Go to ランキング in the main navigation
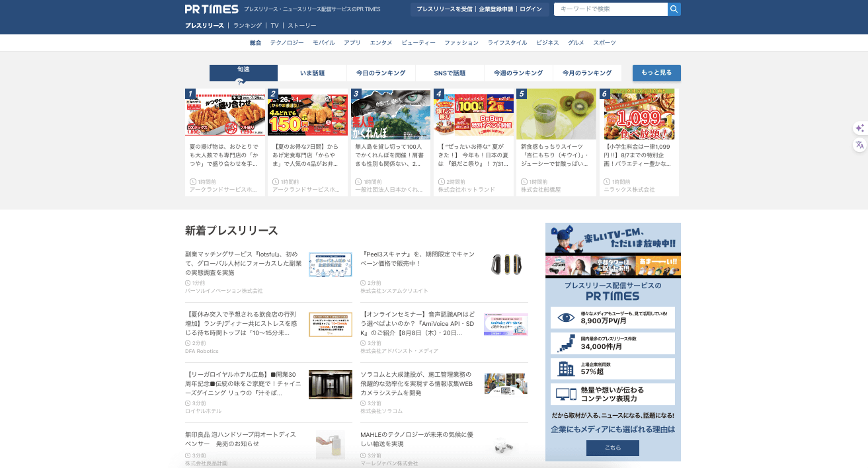Screen dimensions: 868x468 click(x=247, y=26)
